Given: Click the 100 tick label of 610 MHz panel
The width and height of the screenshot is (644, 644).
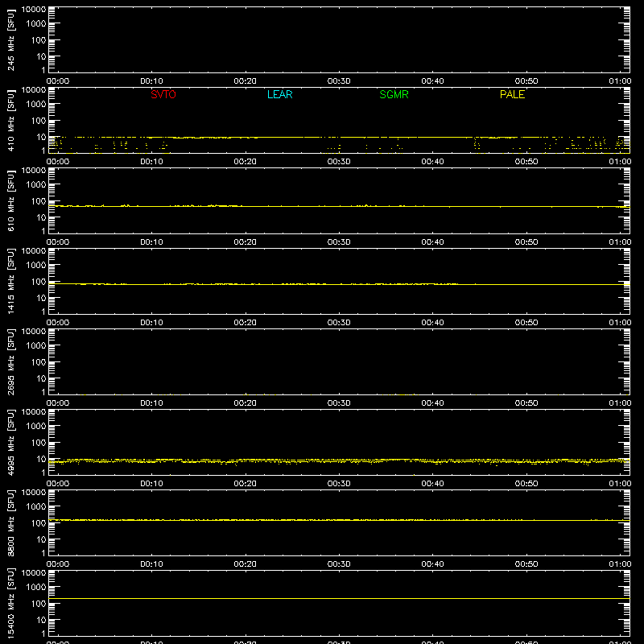Looking at the screenshot, I should tap(39, 201).
